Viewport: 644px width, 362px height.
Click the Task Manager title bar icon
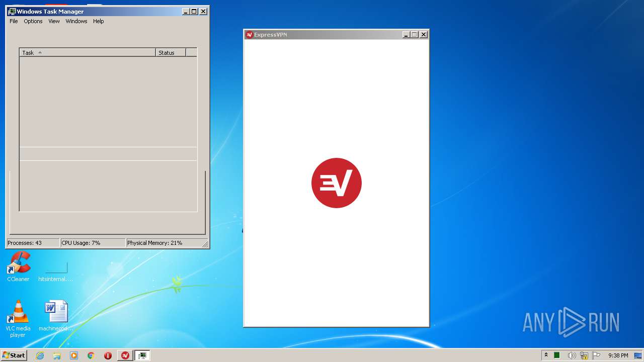tap(12, 11)
